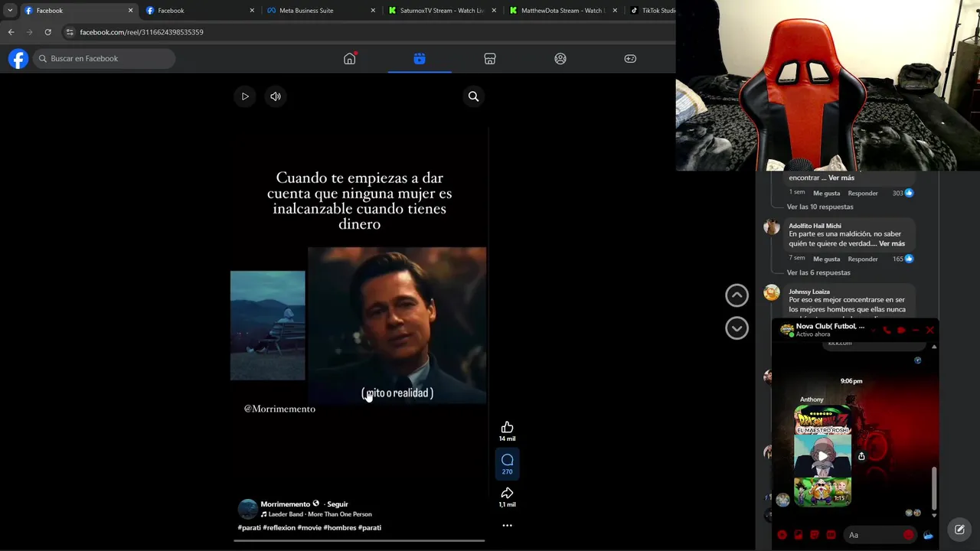
Task: Close the Nova Club chat window
Action: click(x=930, y=330)
